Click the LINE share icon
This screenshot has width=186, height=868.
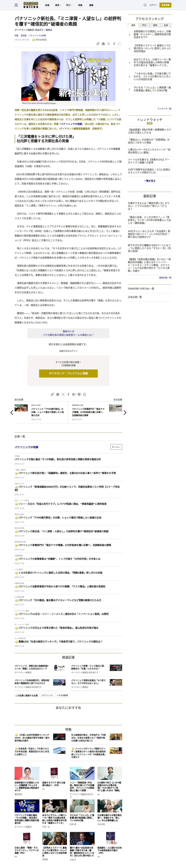79,394
